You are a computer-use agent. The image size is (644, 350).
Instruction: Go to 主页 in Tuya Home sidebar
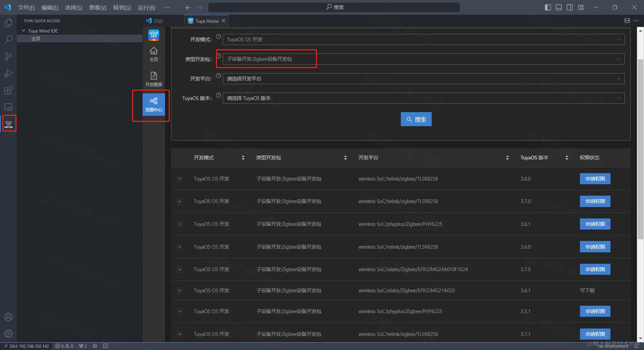154,54
